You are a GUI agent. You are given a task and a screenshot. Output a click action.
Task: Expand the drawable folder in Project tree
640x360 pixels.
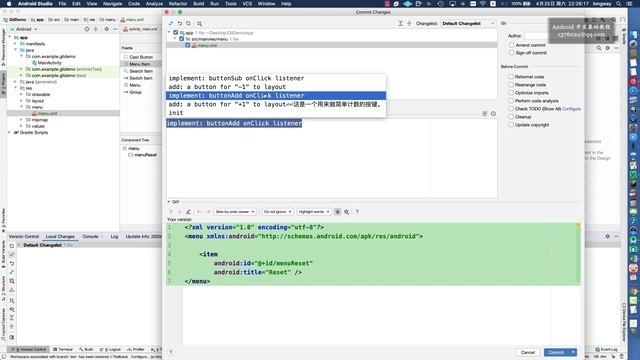22,94
